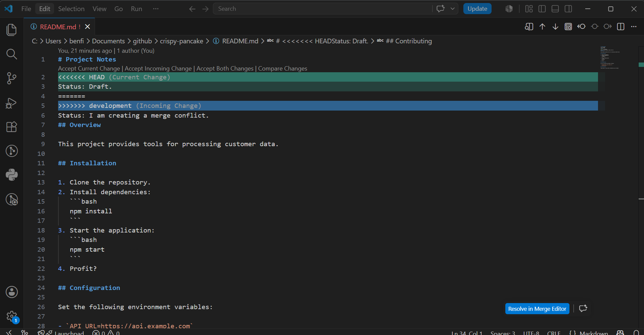This screenshot has height=335, width=644.
Task: Open the Go menu
Action: click(x=119, y=9)
